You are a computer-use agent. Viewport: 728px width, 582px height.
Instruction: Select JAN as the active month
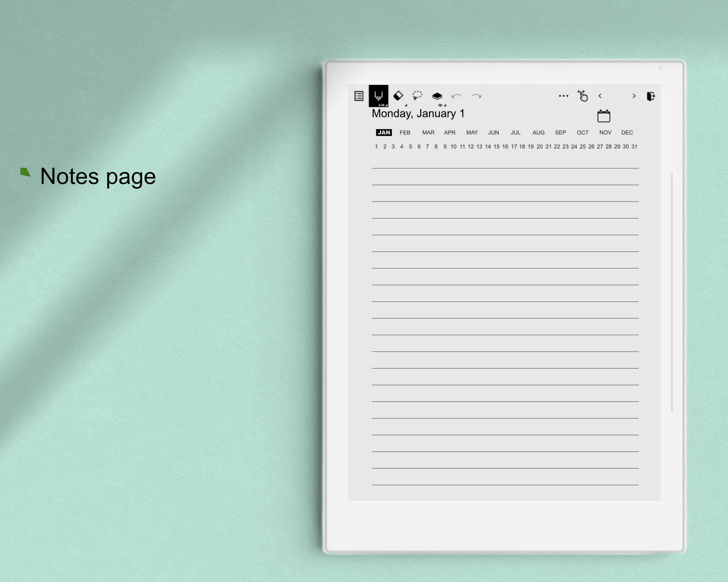384,133
